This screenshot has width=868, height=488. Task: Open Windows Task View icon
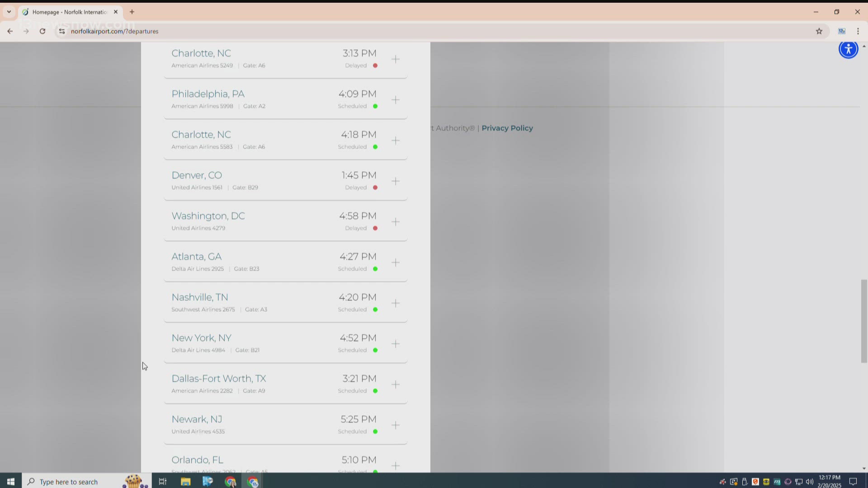pyautogui.click(x=163, y=482)
